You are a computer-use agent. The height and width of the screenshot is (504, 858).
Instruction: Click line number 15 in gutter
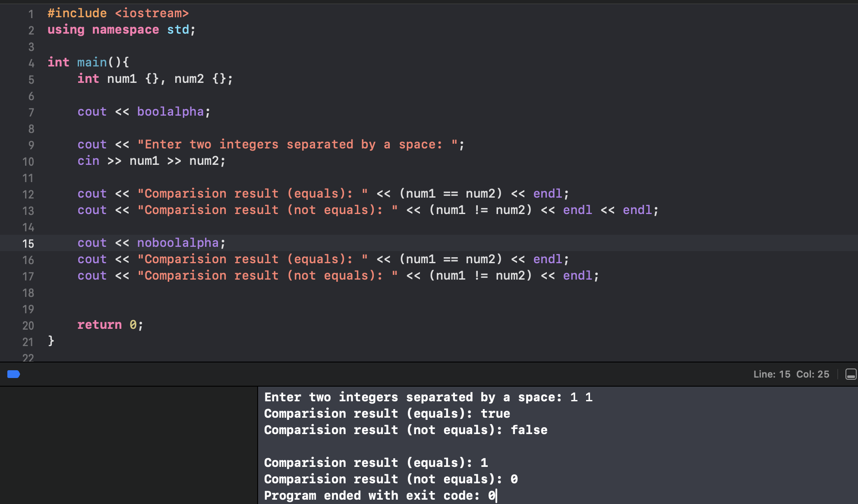[x=28, y=243]
